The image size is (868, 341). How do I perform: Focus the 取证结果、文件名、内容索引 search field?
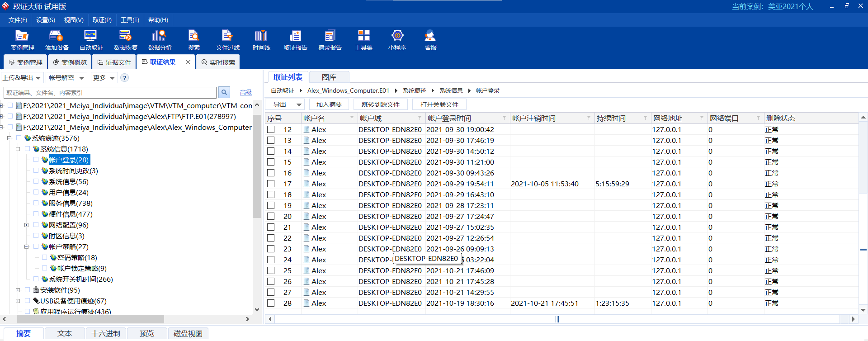110,93
